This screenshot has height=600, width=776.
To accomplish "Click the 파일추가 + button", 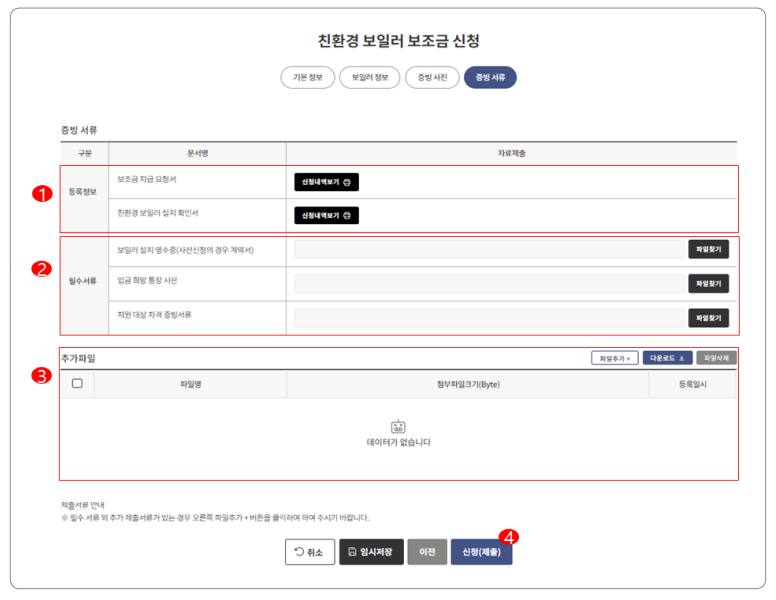I will pyautogui.click(x=615, y=358).
